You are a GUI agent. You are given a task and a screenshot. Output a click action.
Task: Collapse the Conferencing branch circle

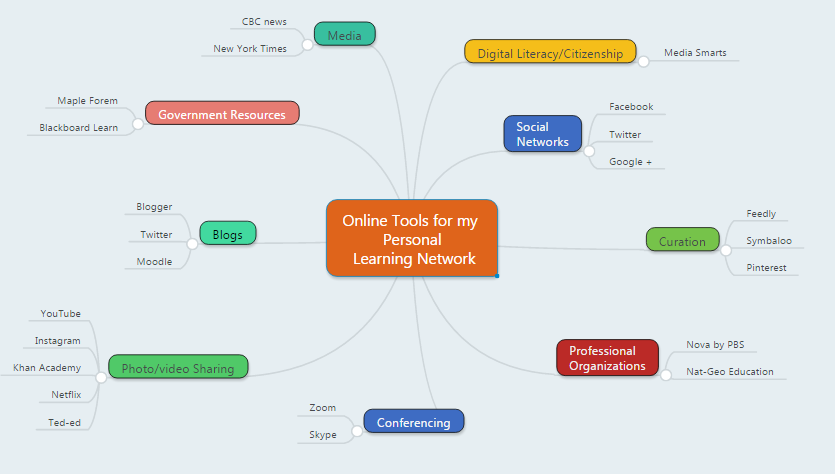(357, 431)
